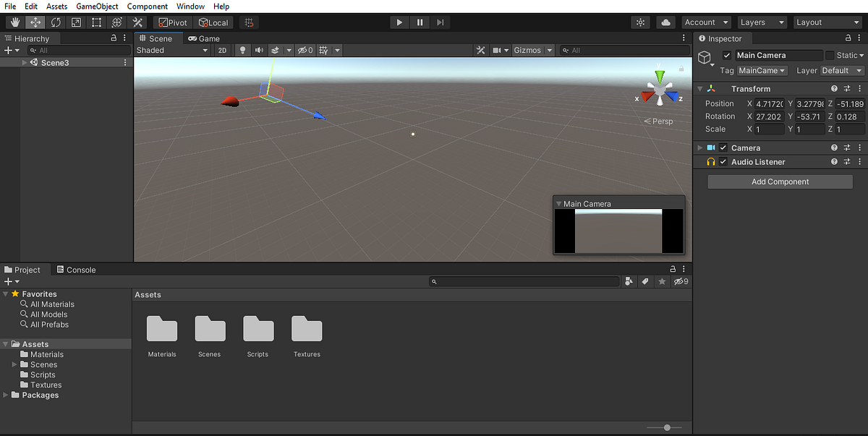This screenshot has height=436, width=868.
Task: Switch to the Game tab
Action: coord(205,38)
